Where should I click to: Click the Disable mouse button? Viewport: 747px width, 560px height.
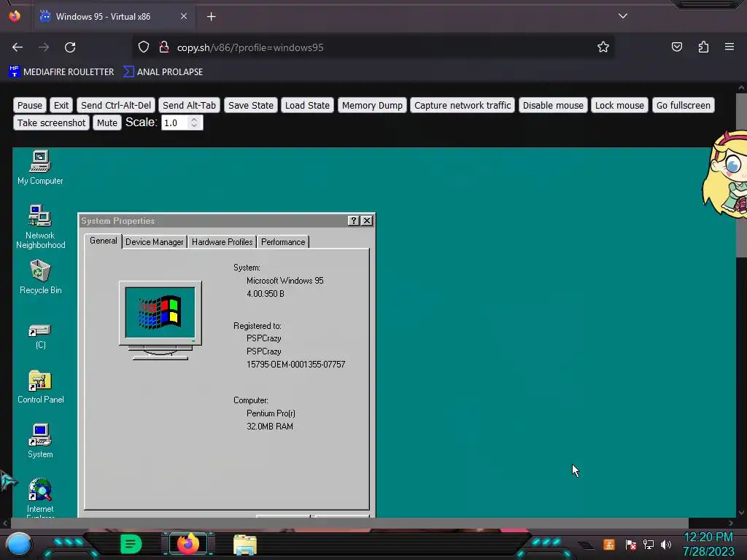(553, 105)
